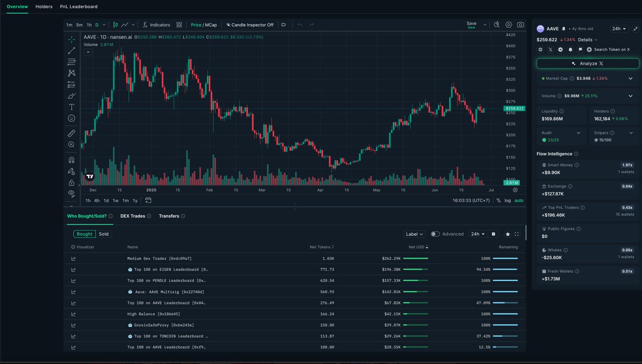The width and height of the screenshot is (642, 364).
Task: Select the Who Bought/Sold? tab
Action: click(x=86, y=216)
